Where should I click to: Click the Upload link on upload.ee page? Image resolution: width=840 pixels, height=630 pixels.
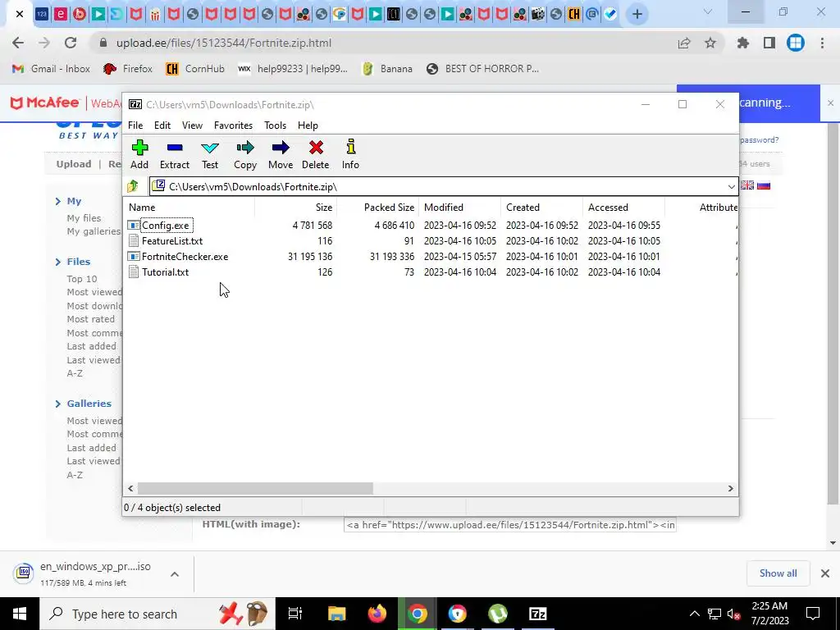[x=73, y=164]
